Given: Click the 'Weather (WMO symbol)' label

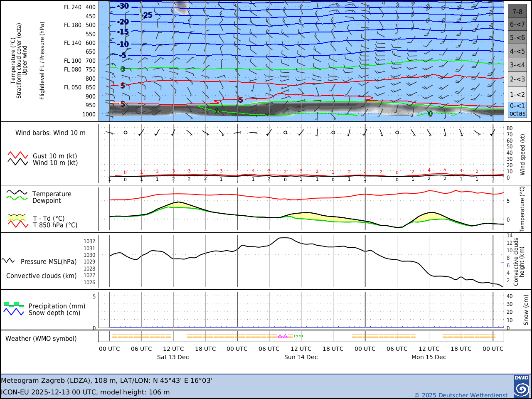Looking at the screenshot, I should pyautogui.click(x=41, y=338).
